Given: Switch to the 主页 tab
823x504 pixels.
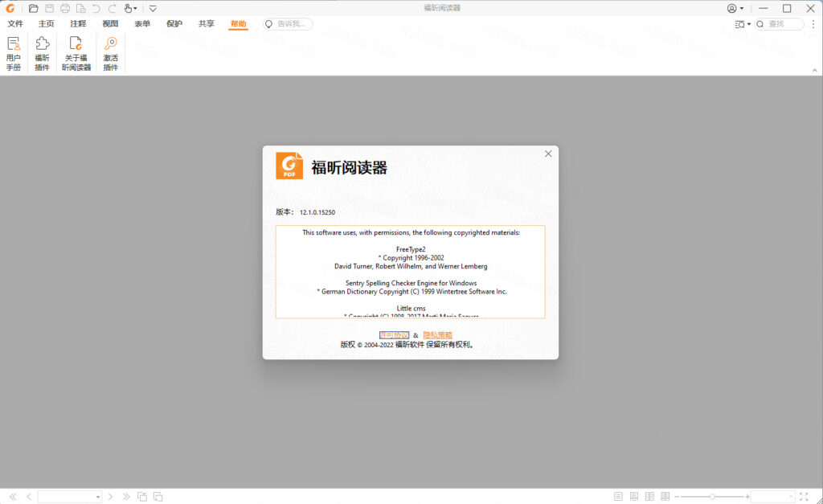Looking at the screenshot, I should click(46, 23).
